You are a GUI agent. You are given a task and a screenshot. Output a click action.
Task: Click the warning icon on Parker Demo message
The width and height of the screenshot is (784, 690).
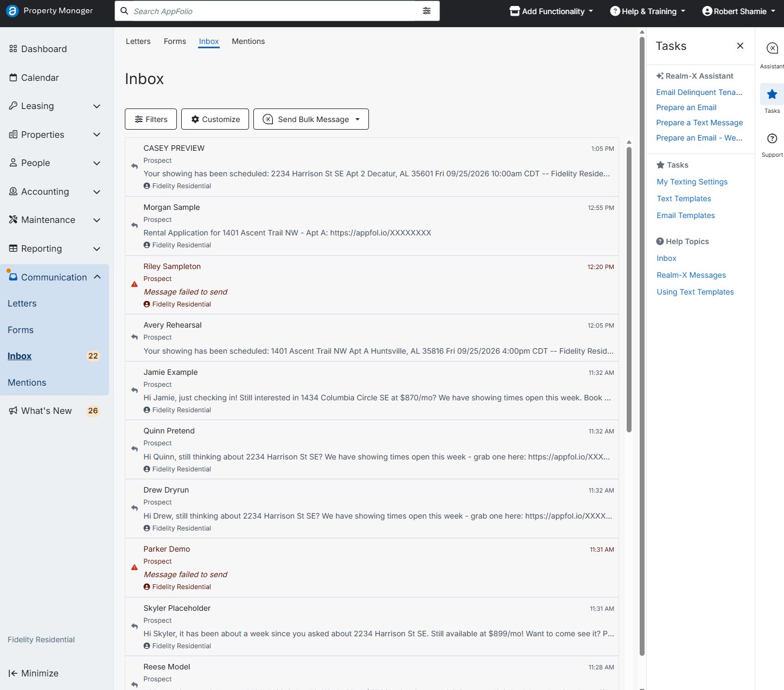135,567
